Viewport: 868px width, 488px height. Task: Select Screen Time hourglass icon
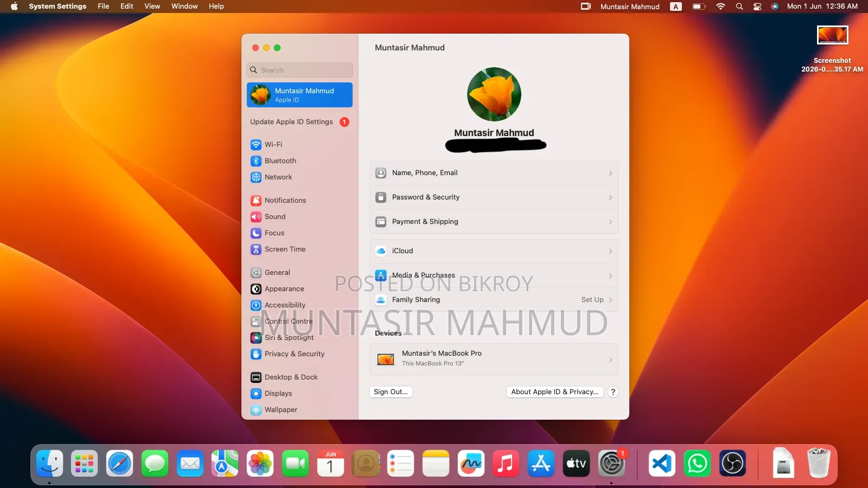click(256, 249)
